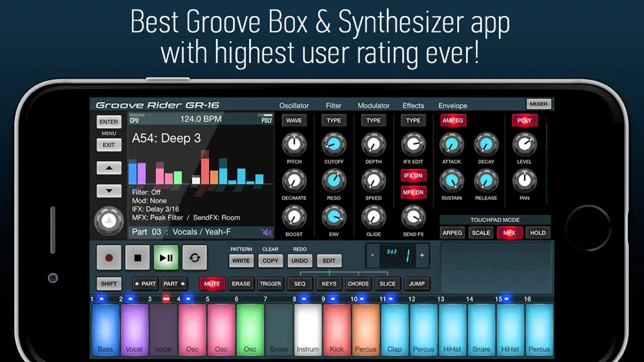Click the modulator SPEED knob
644x362 pixels.
[x=374, y=180]
